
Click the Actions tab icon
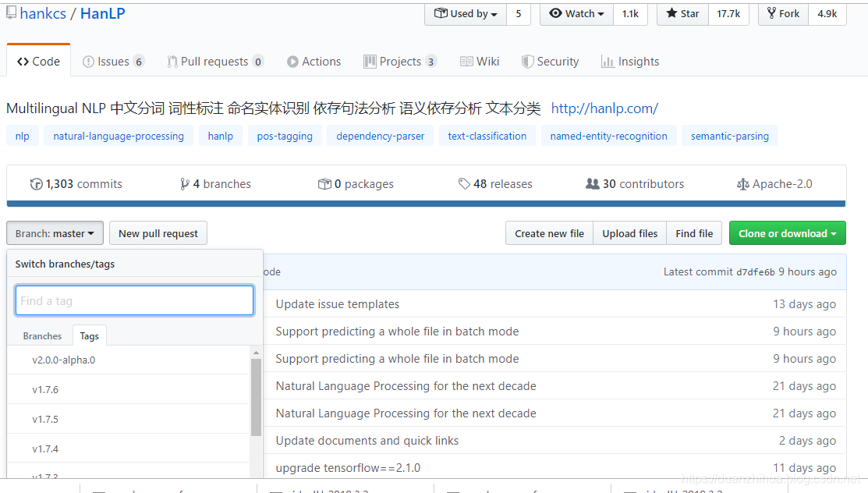click(x=291, y=61)
